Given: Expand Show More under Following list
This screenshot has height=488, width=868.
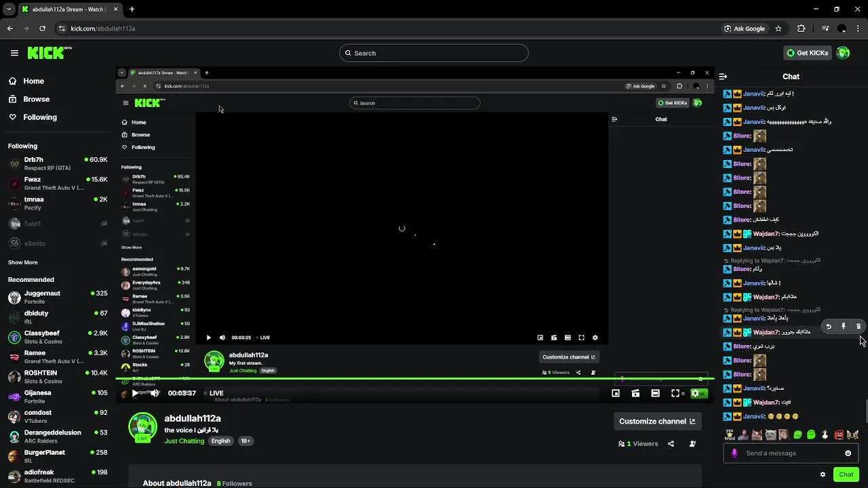Looking at the screenshot, I should pos(23,262).
